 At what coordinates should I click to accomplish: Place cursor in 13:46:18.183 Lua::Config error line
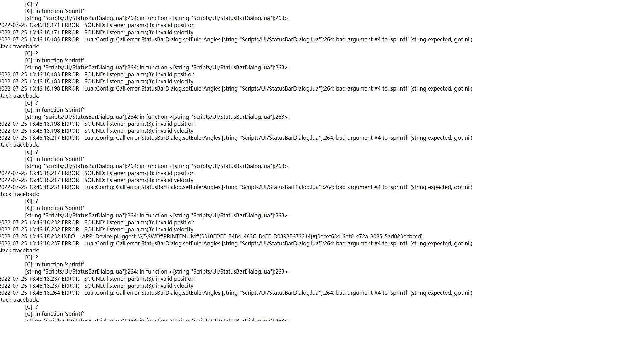click(x=236, y=39)
